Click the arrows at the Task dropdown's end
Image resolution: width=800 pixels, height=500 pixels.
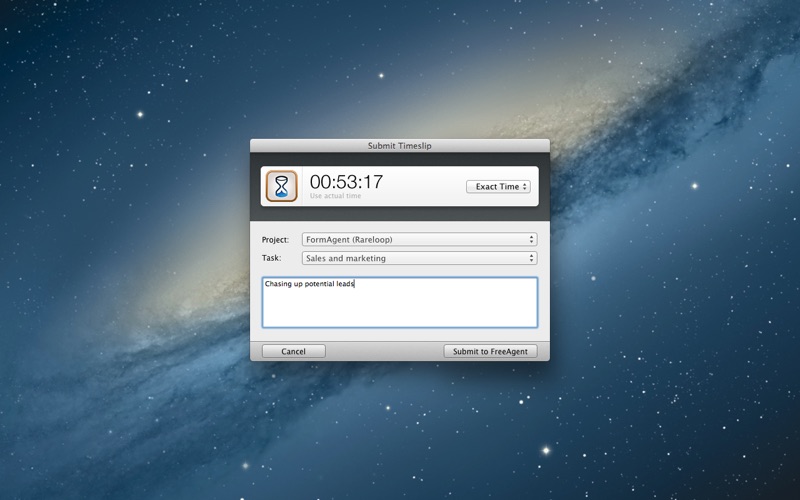[x=531, y=258]
